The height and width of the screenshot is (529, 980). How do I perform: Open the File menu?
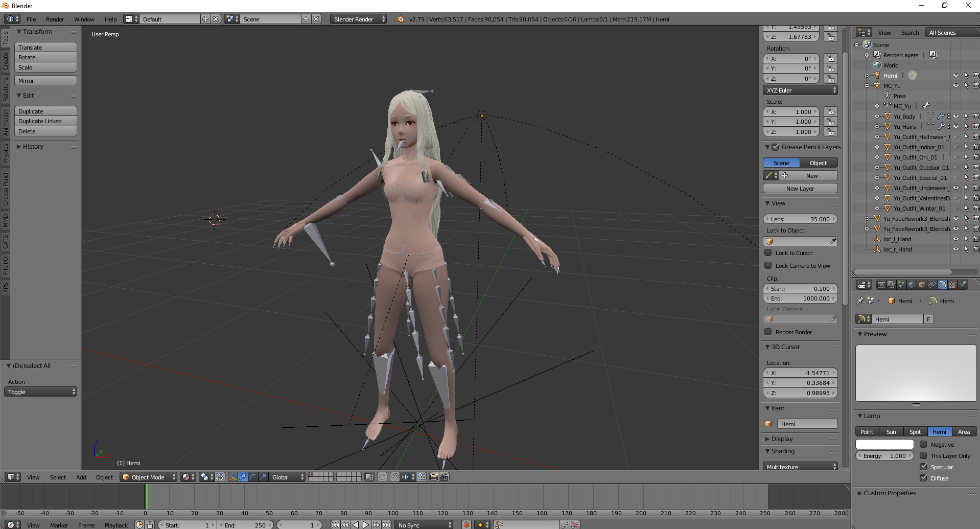[x=31, y=19]
